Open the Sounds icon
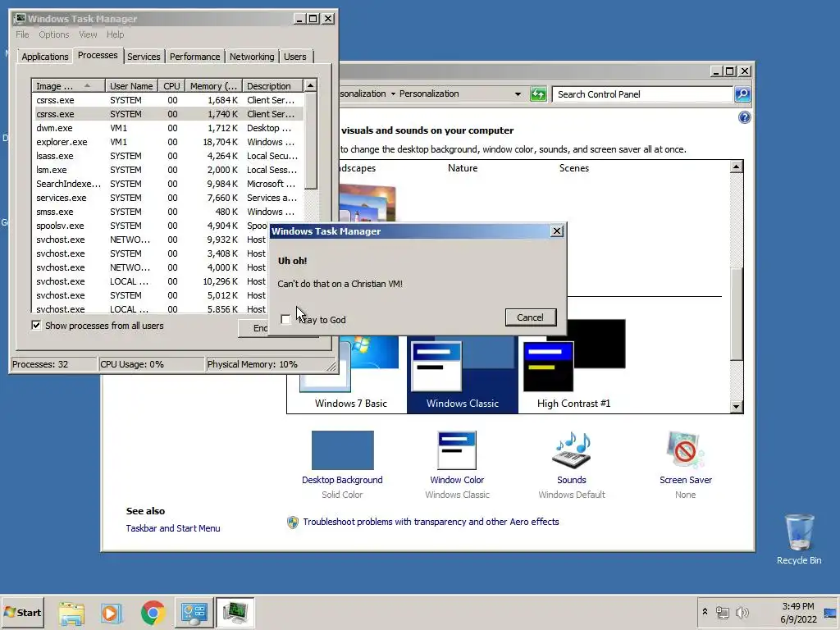The height and width of the screenshot is (630, 840). 572,450
